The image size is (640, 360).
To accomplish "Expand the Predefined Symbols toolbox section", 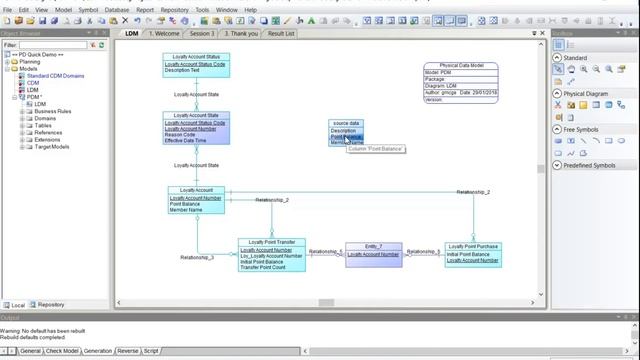I will (557, 165).
